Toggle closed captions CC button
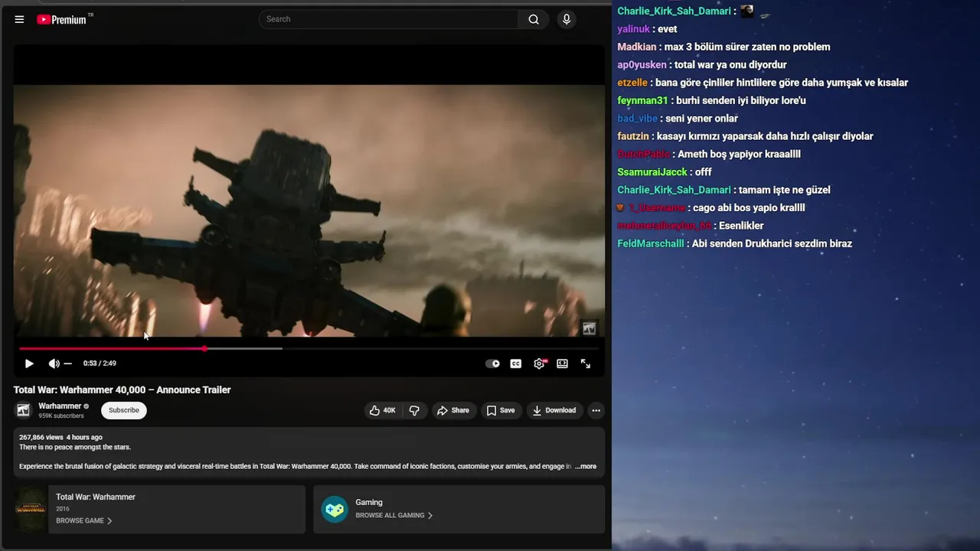Screen dimensions: 980x551 point(516,364)
